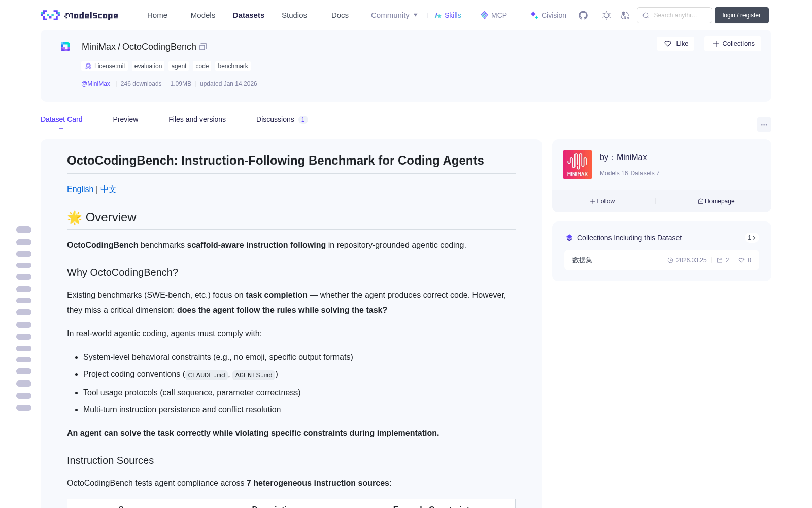Go to Home in navigation

157,15
